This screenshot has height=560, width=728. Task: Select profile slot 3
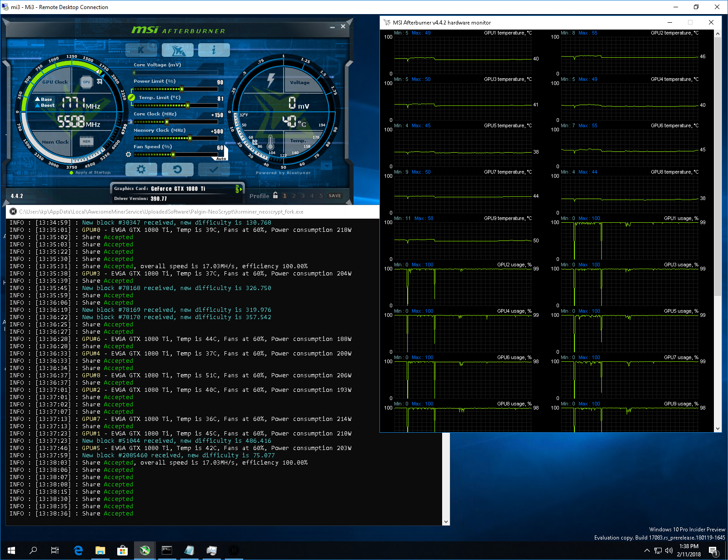click(x=303, y=196)
